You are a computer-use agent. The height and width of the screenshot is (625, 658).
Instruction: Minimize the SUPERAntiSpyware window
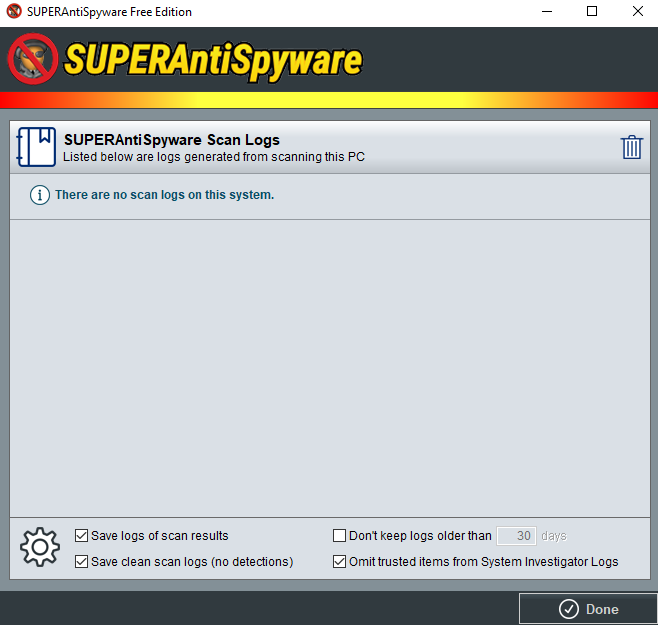coord(547,11)
